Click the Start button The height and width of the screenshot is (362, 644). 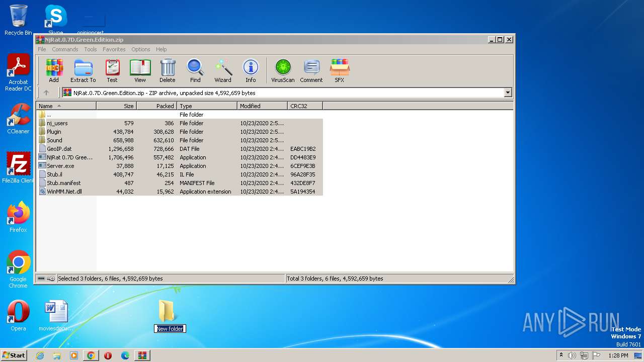point(14,355)
